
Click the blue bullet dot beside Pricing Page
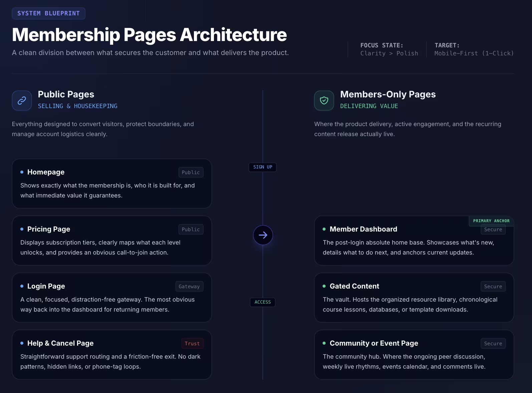coord(22,229)
